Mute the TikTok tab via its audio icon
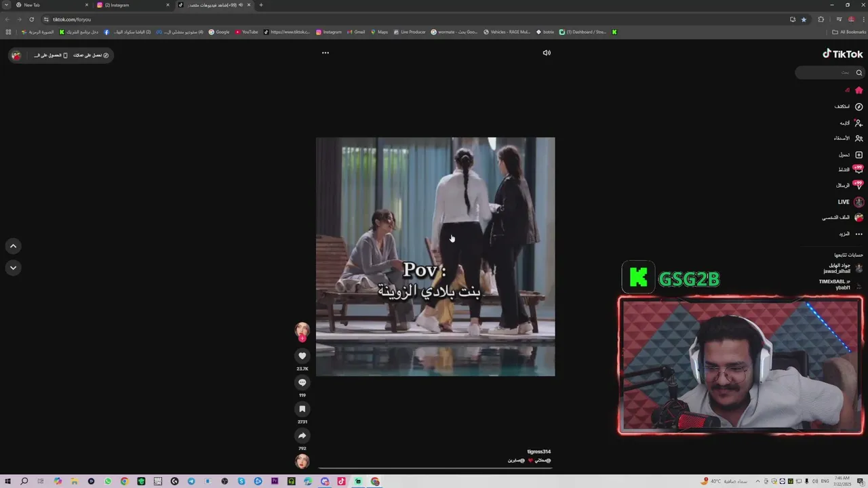Viewport: 868px width, 488px height. tap(240, 5)
